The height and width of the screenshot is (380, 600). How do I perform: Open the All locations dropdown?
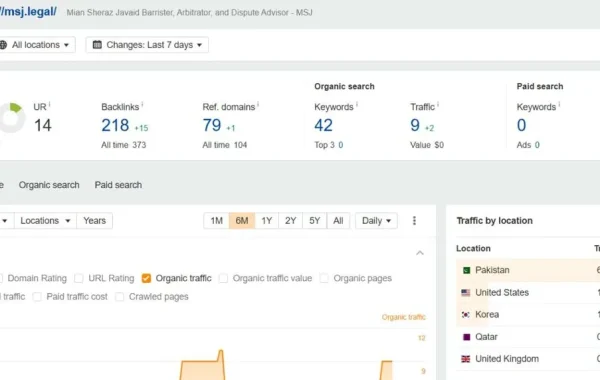[37, 45]
